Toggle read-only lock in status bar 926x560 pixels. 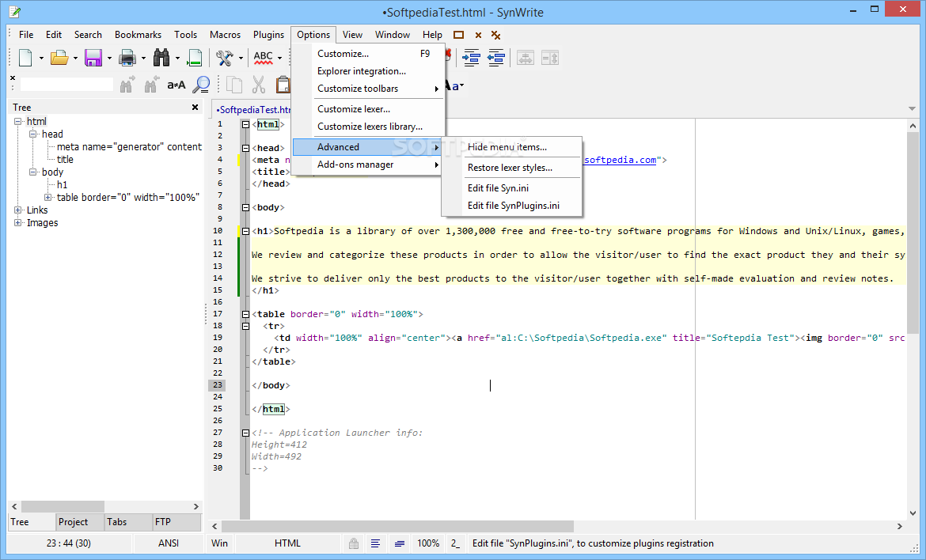tap(353, 543)
